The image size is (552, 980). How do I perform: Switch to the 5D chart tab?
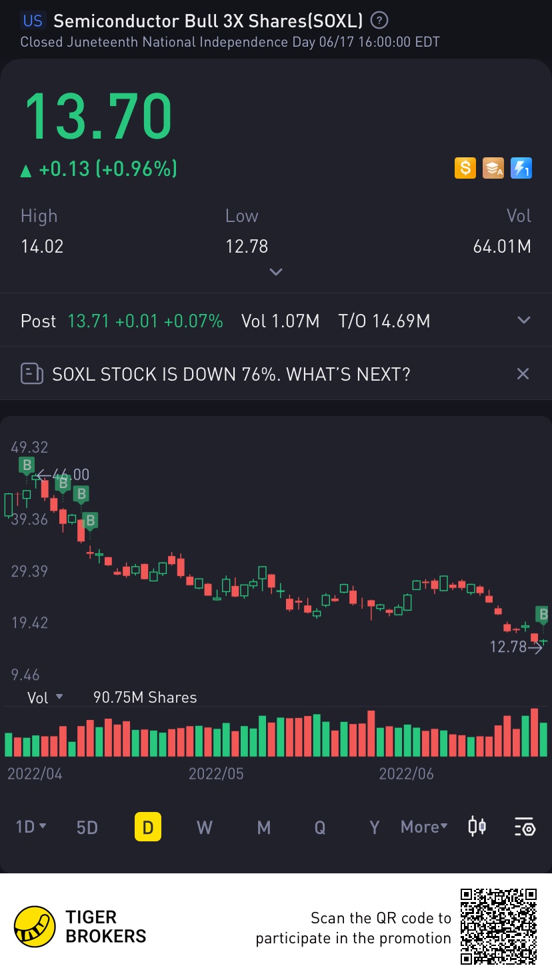(x=87, y=827)
